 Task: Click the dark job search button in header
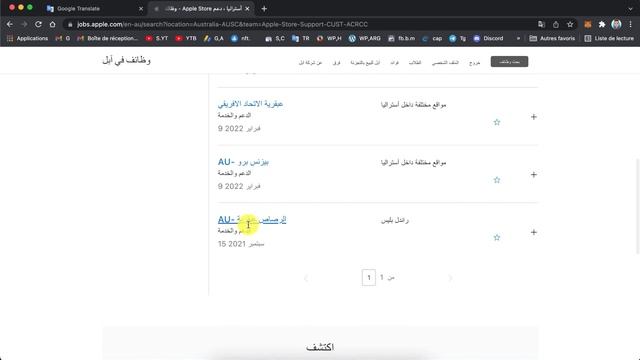pyautogui.click(x=509, y=62)
